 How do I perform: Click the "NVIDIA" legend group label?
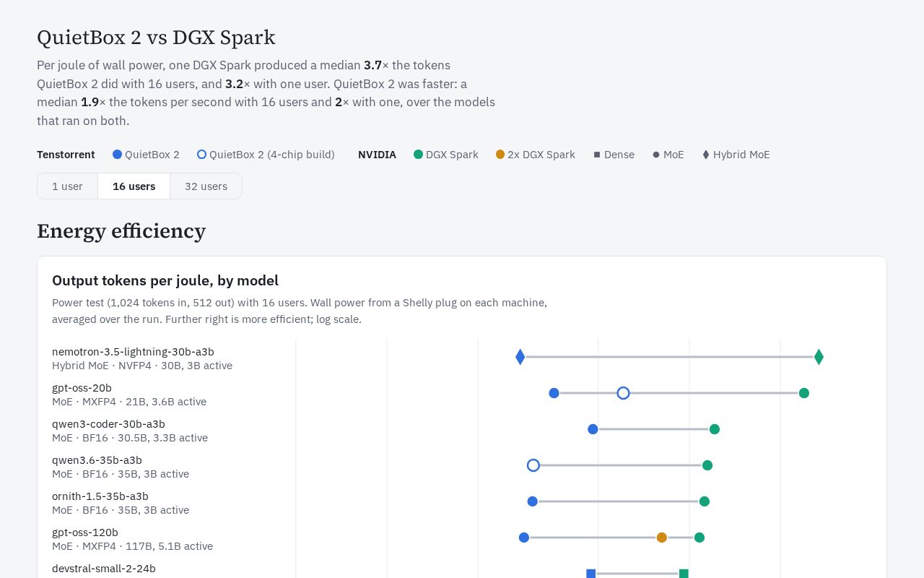point(377,155)
